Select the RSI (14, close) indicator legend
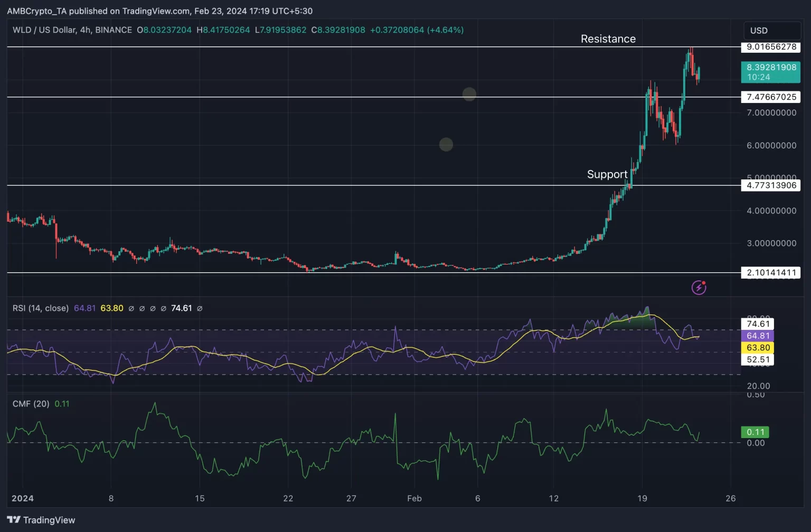Screen dimensions: 811x532 [x=41, y=308]
